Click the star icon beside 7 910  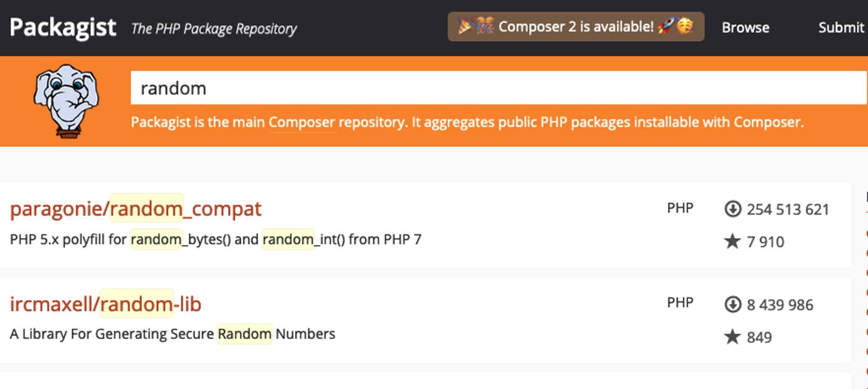[732, 241]
